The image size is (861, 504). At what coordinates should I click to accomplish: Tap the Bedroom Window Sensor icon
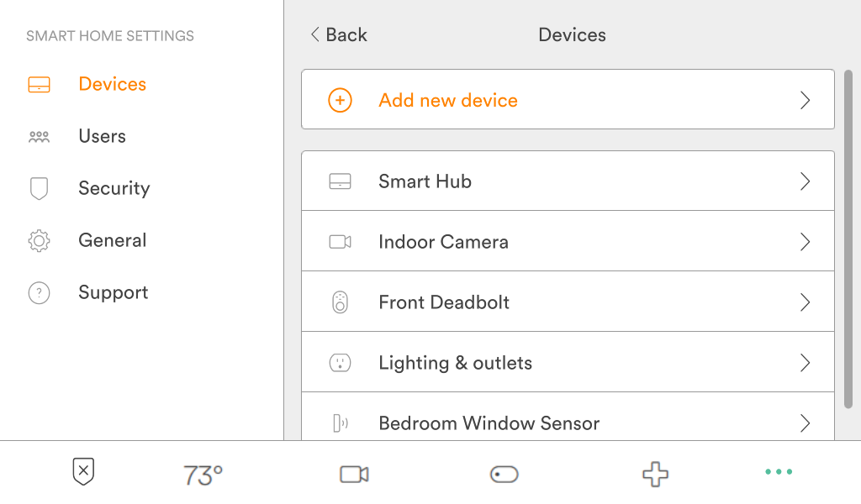pyautogui.click(x=340, y=423)
